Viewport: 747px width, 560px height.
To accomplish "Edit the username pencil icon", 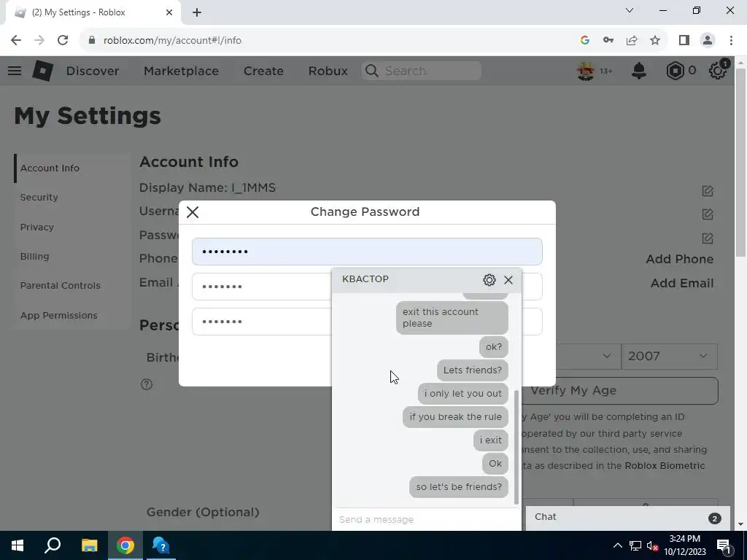I will [x=708, y=214].
